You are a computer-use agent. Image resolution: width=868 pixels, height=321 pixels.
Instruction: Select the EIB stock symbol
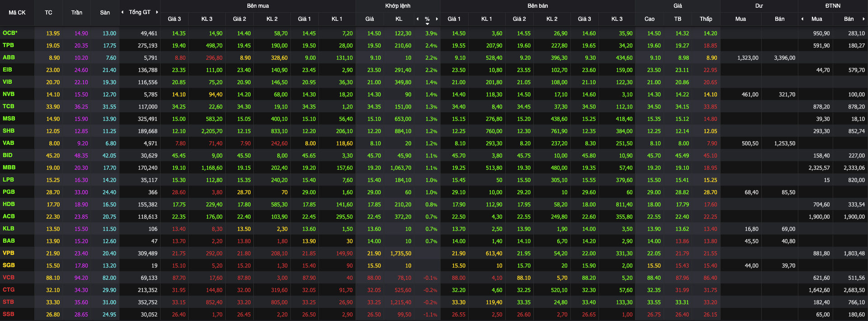pyautogui.click(x=7, y=70)
